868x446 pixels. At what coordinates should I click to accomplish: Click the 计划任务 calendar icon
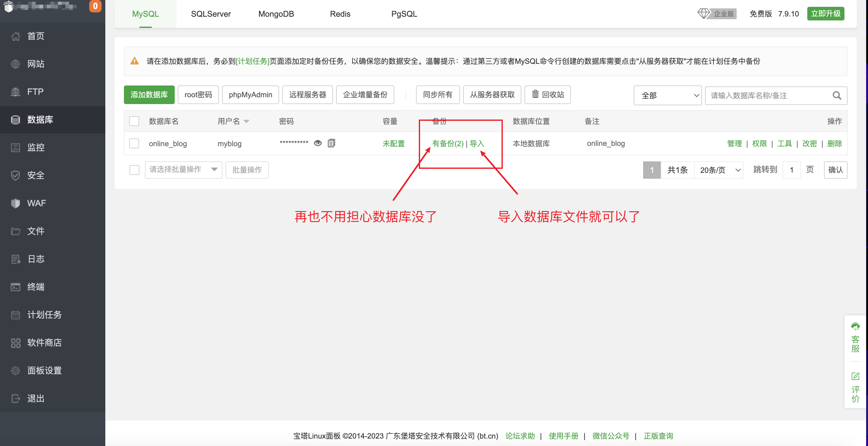tap(15, 315)
